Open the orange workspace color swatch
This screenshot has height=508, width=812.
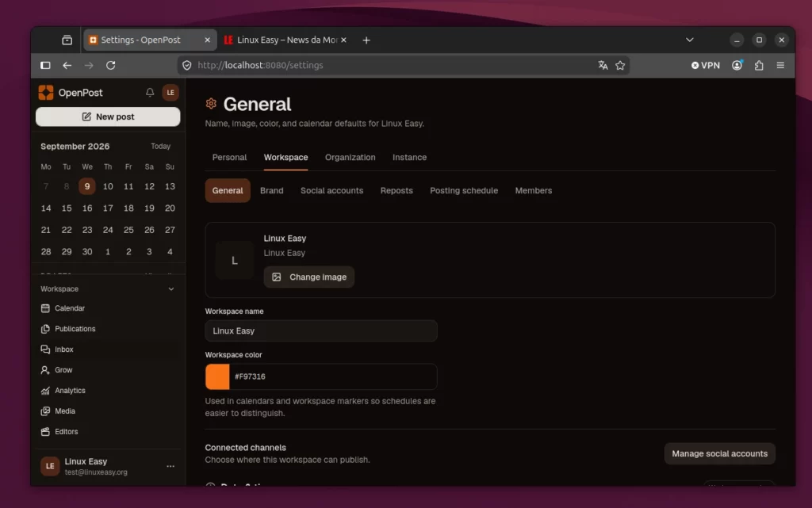pyautogui.click(x=217, y=376)
